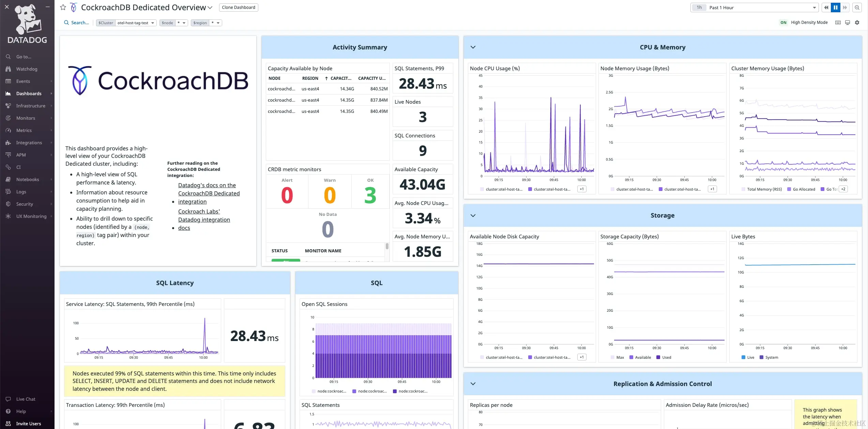Star the CockroachDB Dedicated Overview dashboard
Image resolution: width=868 pixels, height=429 pixels.
tap(63, 7)
